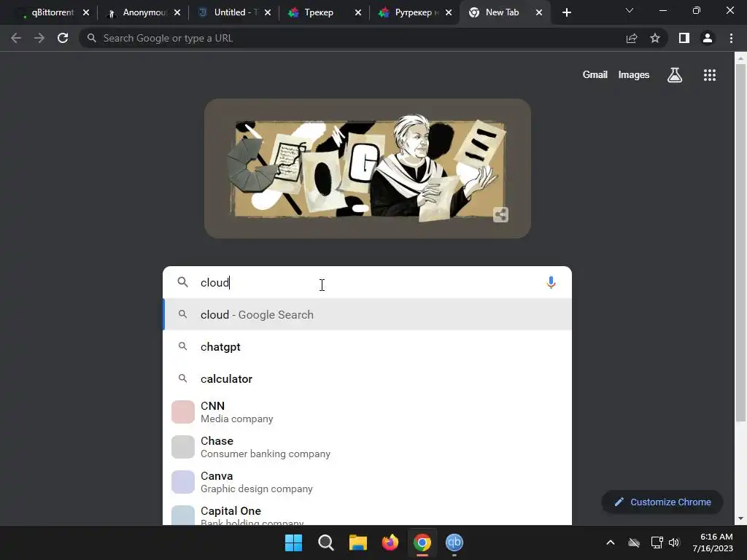This screenshot has width=747, height=560.
Task: Toggle Chrome side panel
Action: [684, 38]
